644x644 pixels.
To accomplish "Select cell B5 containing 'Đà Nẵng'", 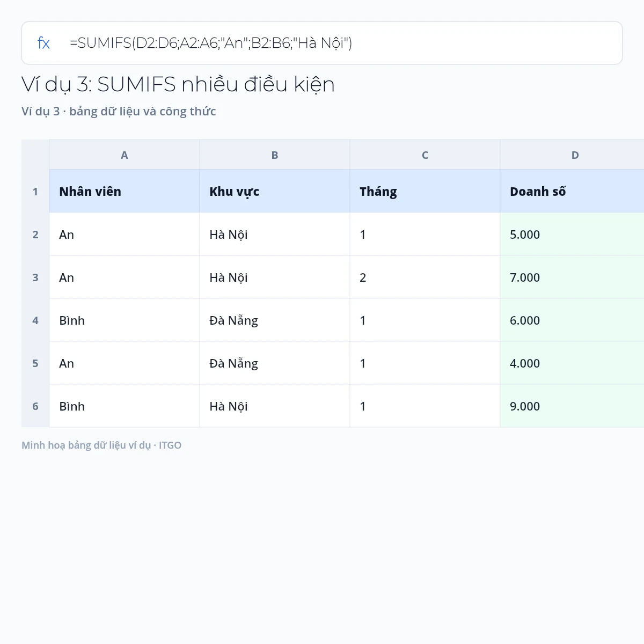I will (275, 363).
